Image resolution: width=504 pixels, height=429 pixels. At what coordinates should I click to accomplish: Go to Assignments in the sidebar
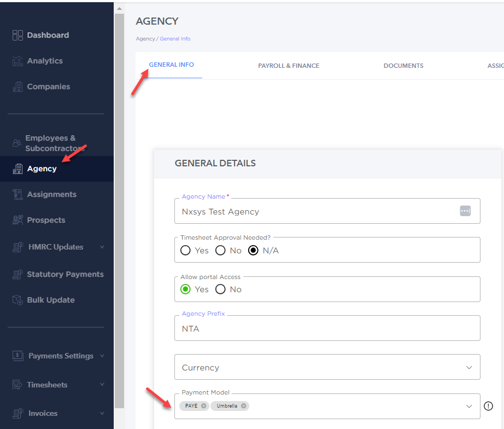(52, 194)
